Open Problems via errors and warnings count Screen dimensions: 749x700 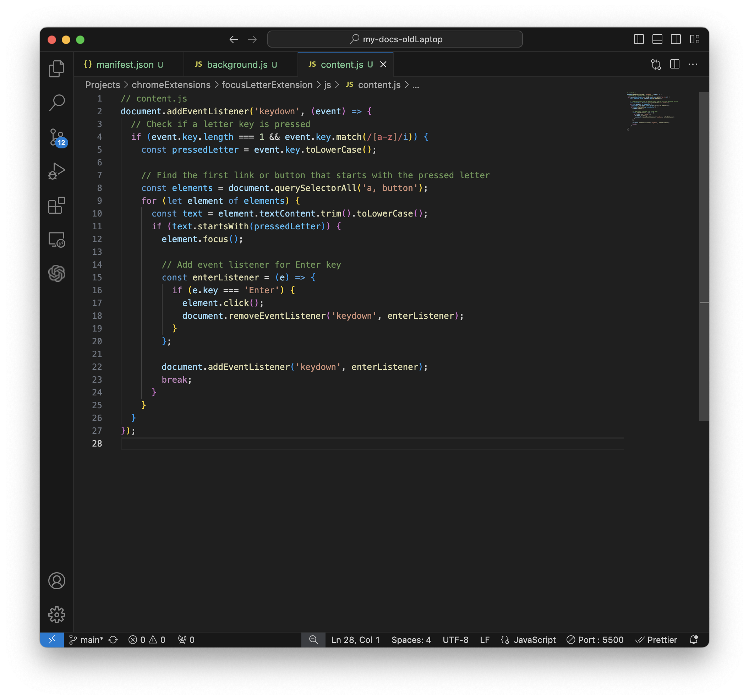tap(147, 640)
